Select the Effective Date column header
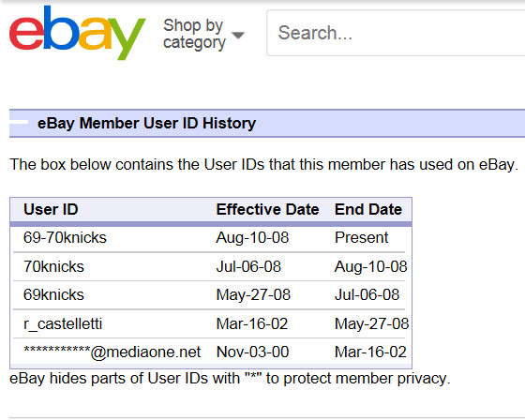This screenshot has width=525, height=420. [x=267, y=209]
